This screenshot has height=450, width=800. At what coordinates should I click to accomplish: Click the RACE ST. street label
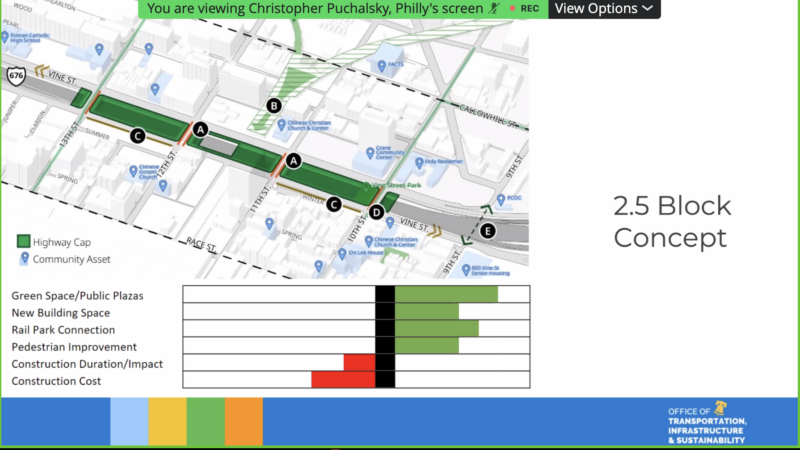pos(201,244)
